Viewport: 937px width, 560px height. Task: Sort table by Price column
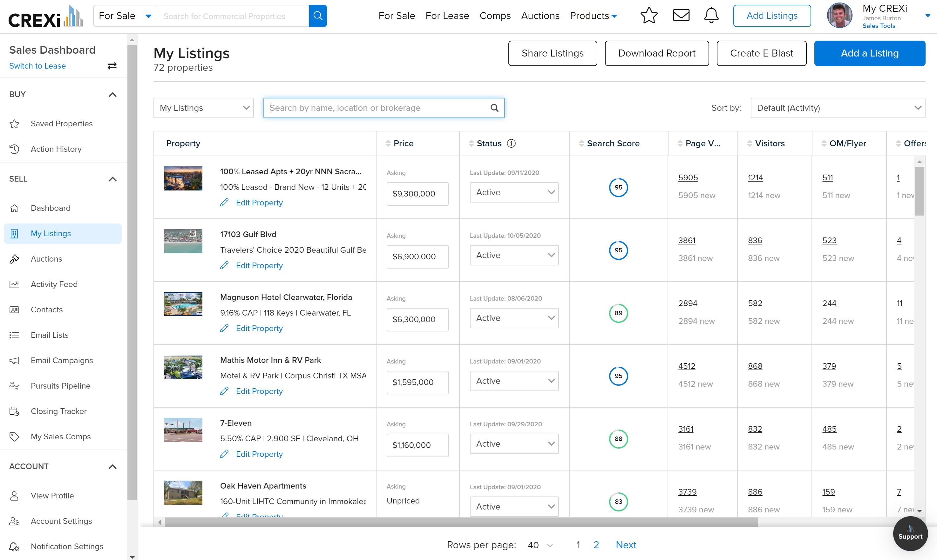pyautogui.click(x=403, y=143)
